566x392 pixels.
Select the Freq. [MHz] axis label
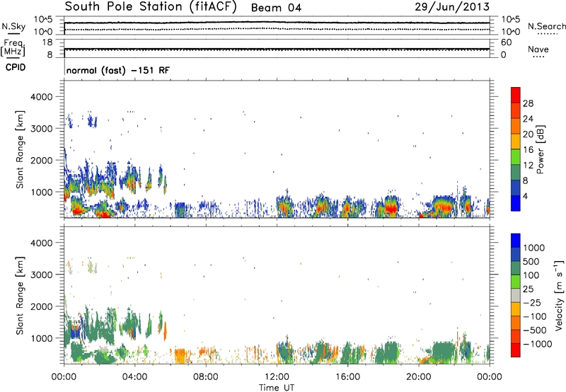[x=13, y=48]
